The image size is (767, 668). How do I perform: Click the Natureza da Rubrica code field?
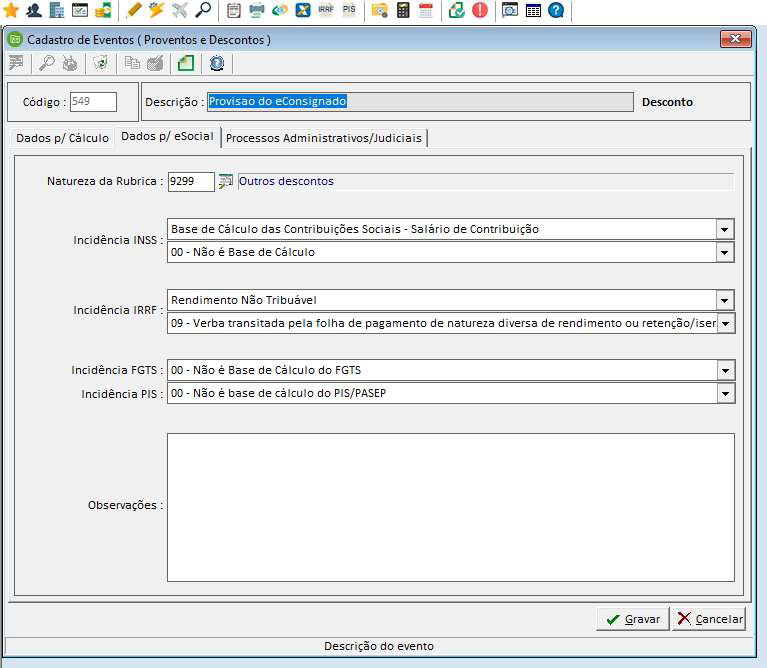pyautogui.click(x=191, y=181)
